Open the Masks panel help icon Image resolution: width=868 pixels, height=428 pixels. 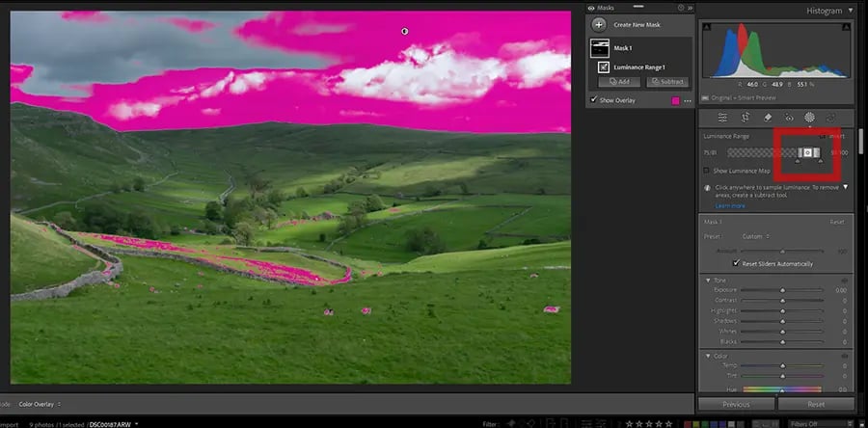coord(681,8)
